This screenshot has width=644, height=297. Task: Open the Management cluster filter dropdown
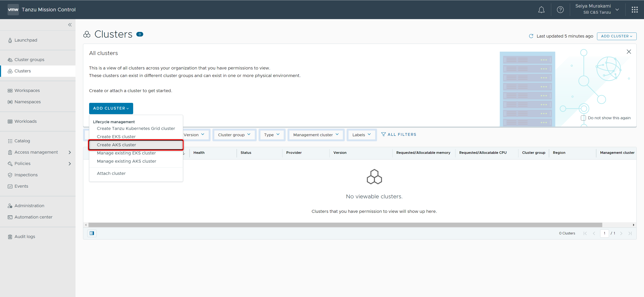pos(316,135)
